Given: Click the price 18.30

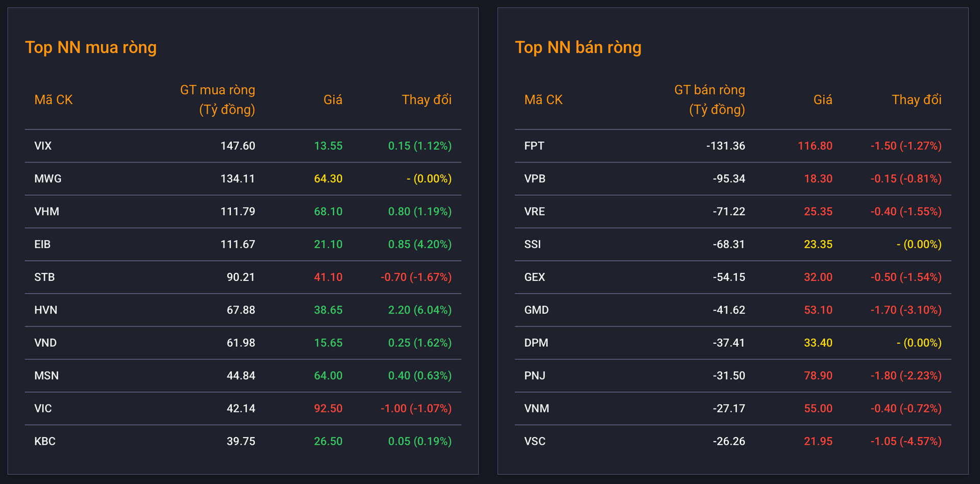Looking at the screenshot, I should (x=818, y=179).
